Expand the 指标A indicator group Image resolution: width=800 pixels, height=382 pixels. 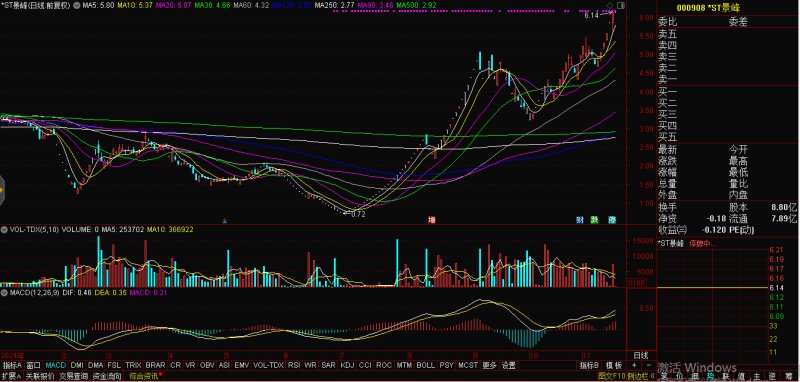tap(12, 365)
